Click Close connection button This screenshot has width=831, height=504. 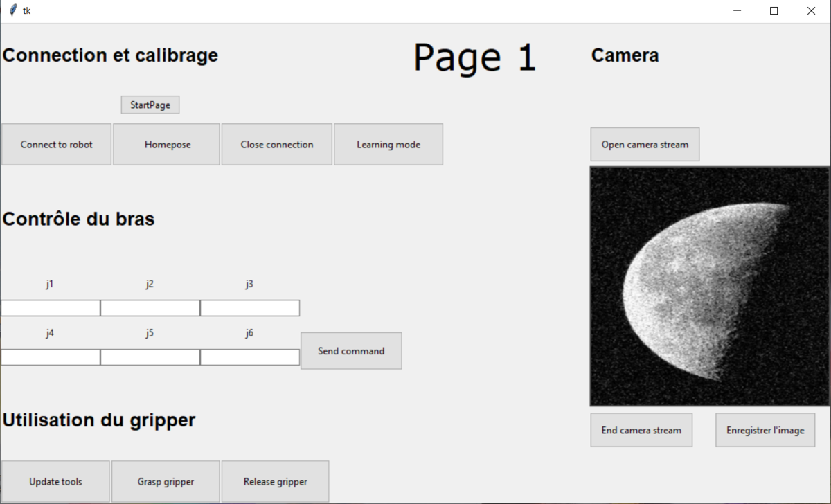(276, 145)
